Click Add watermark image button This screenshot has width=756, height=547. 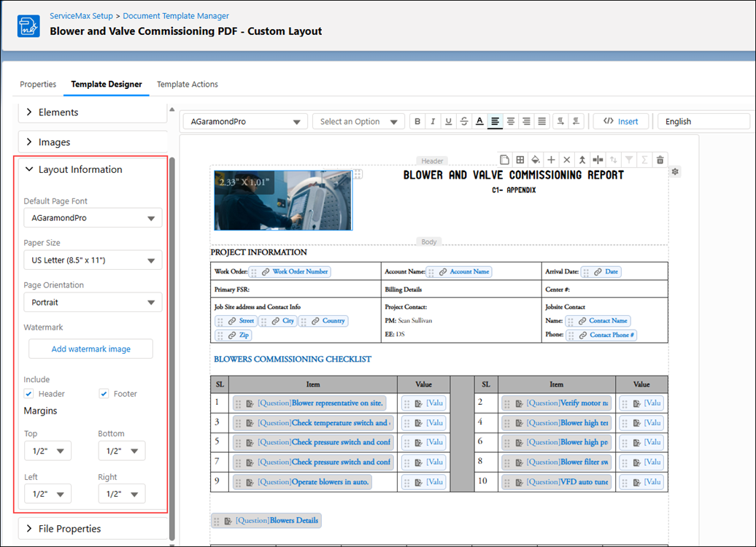click(x=90, y=349)
